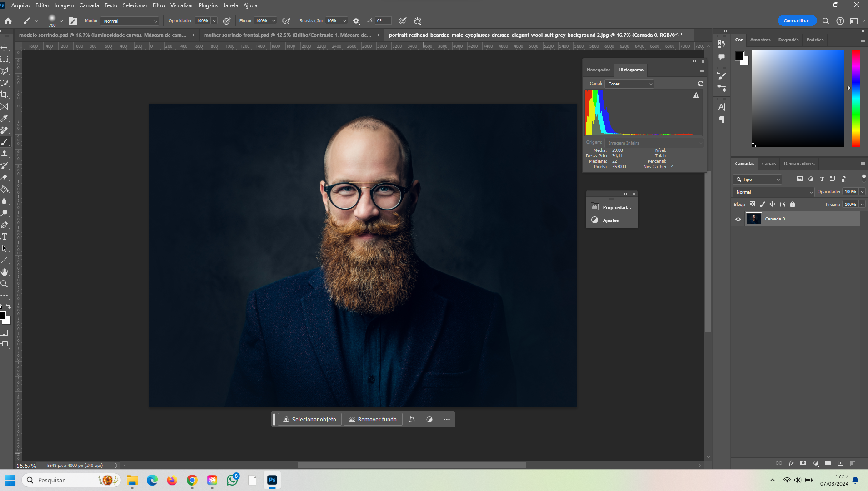Click the Compartilhar button

click(x=797, y=21)
